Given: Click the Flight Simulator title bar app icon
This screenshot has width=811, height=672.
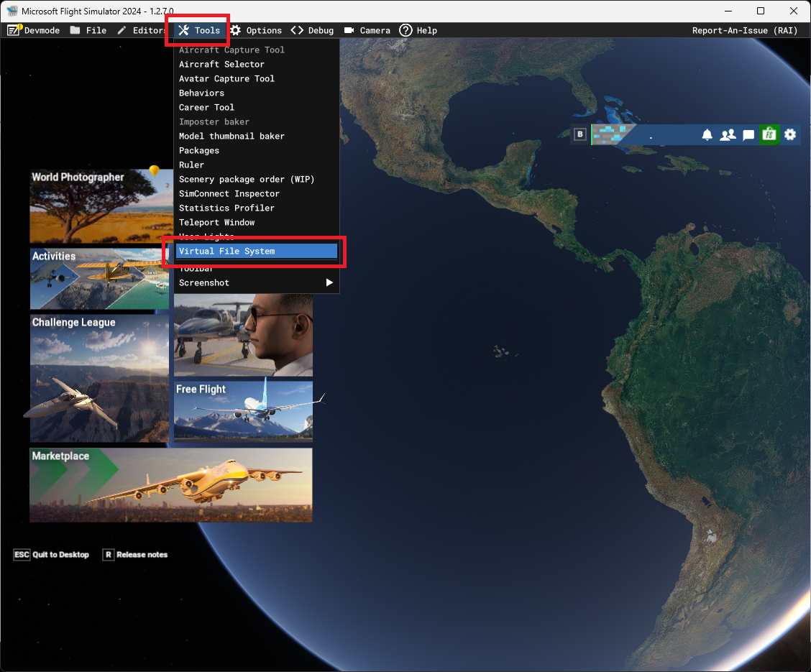Looking at the screenshot, I should click(12, 11).
